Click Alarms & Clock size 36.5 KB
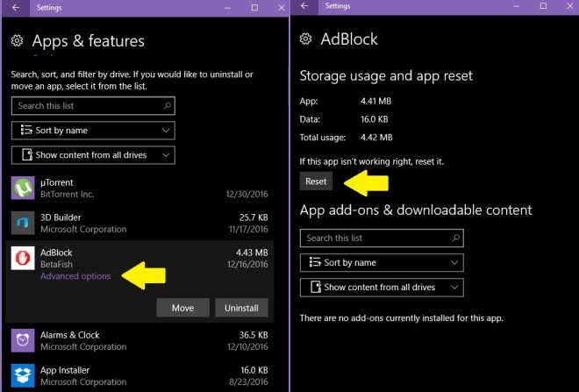Image resolution: width=579 pixels, height=392 pixels. tap(254, 335)
